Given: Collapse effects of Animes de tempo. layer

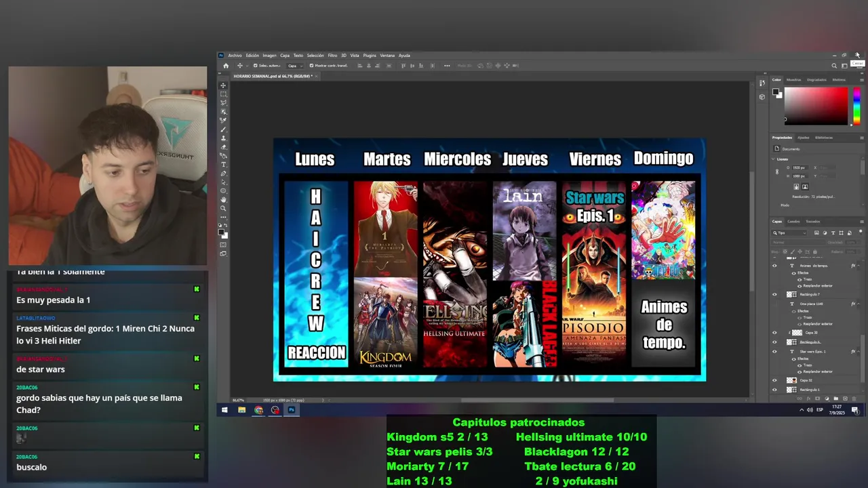Looking at the screenshot, I should pos(859,265).
